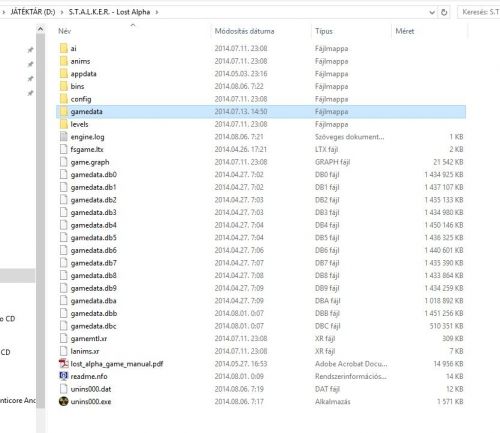Select the appdata folder icon
Screen dimensions: 500x433
coord(64,74)
